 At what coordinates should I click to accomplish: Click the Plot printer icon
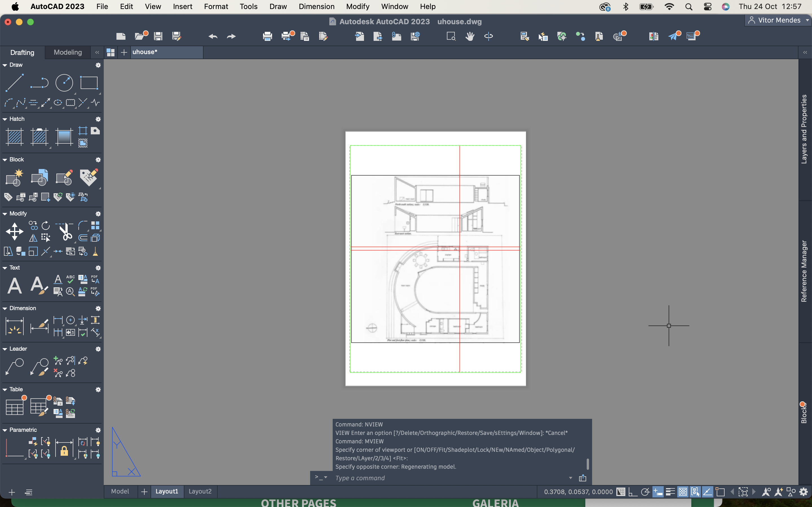(x=267, y=36)
